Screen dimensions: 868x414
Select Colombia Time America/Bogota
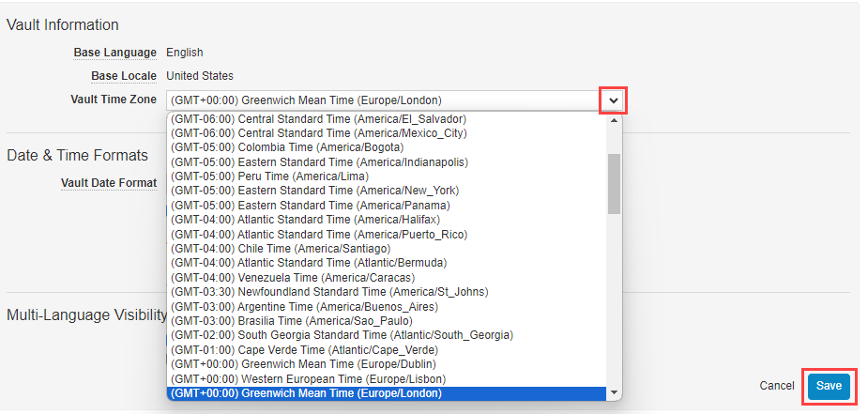(287, 147)
